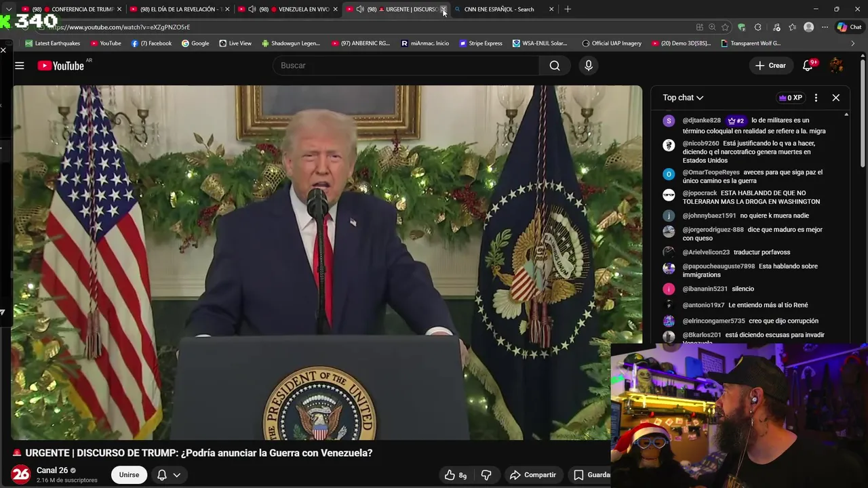Open the live chat three-dot options menu
Screen dimensions: 868x488
point(816,98)
